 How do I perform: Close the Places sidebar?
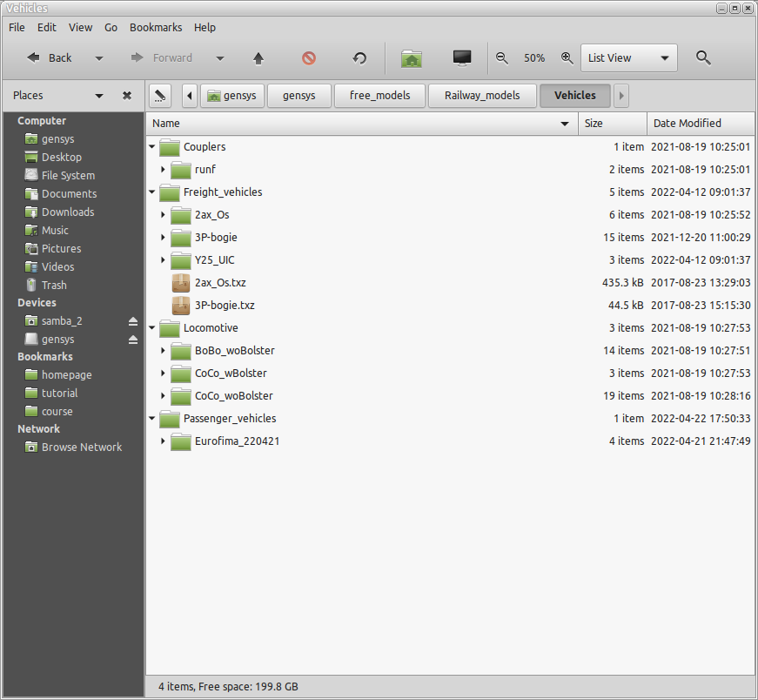(x=127, y=96)
